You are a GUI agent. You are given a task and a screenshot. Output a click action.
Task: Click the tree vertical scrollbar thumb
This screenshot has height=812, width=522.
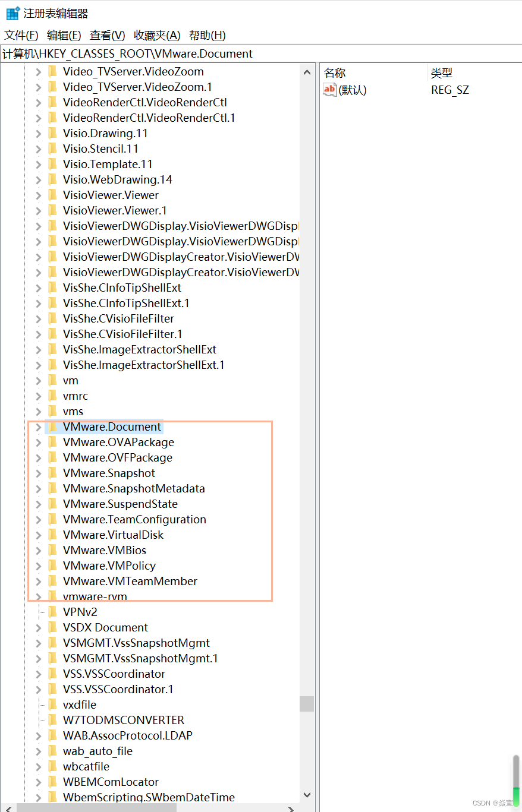tap(307, 704)
